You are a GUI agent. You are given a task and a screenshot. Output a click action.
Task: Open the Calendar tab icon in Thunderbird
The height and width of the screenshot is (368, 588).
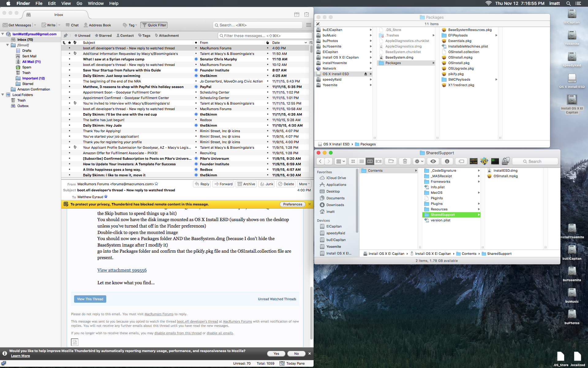pyautogui.click(x=297, y=14)
